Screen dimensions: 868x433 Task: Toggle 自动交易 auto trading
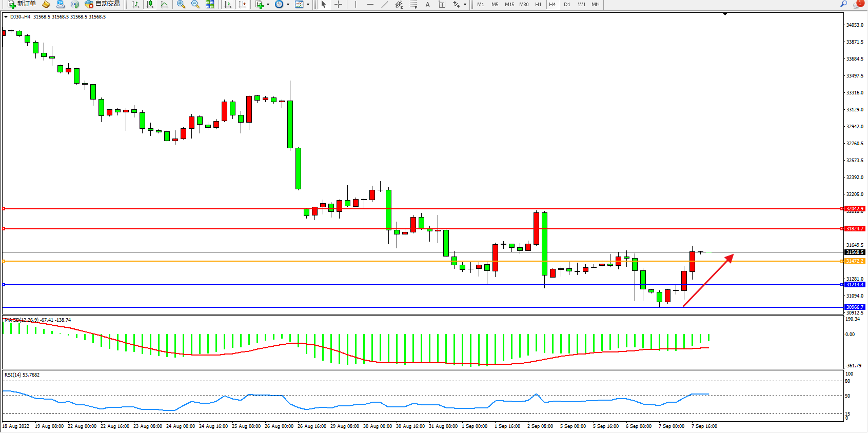tap(102, 4)
